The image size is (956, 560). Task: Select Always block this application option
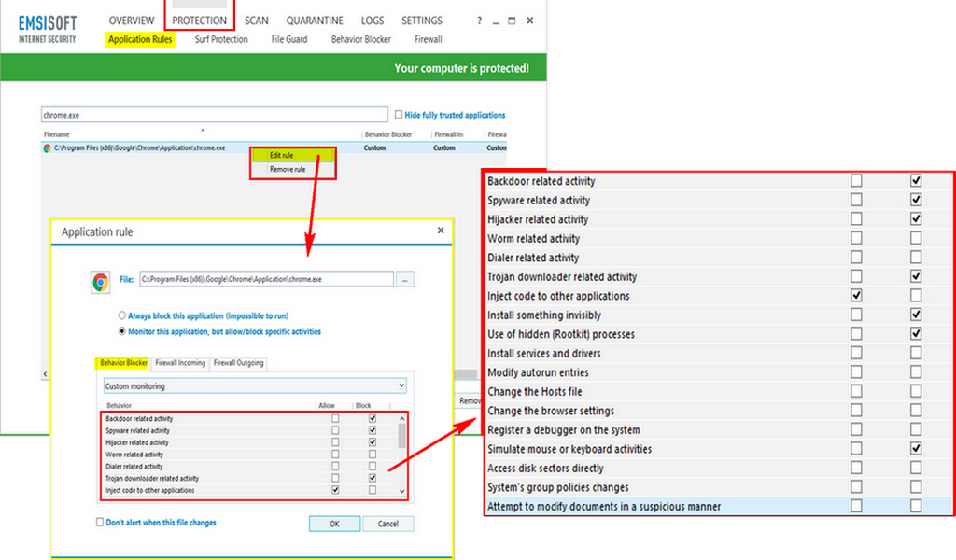coord(122,315)
